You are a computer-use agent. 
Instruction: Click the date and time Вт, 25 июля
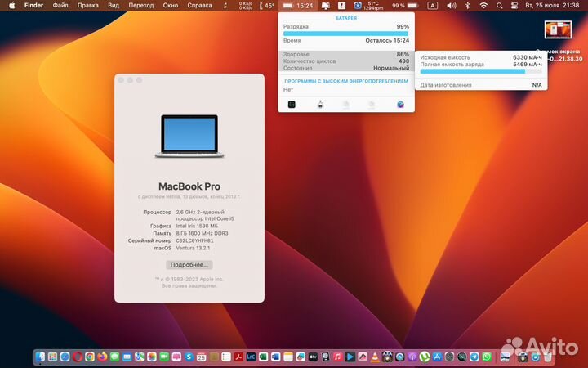click(x=552, y=5)
